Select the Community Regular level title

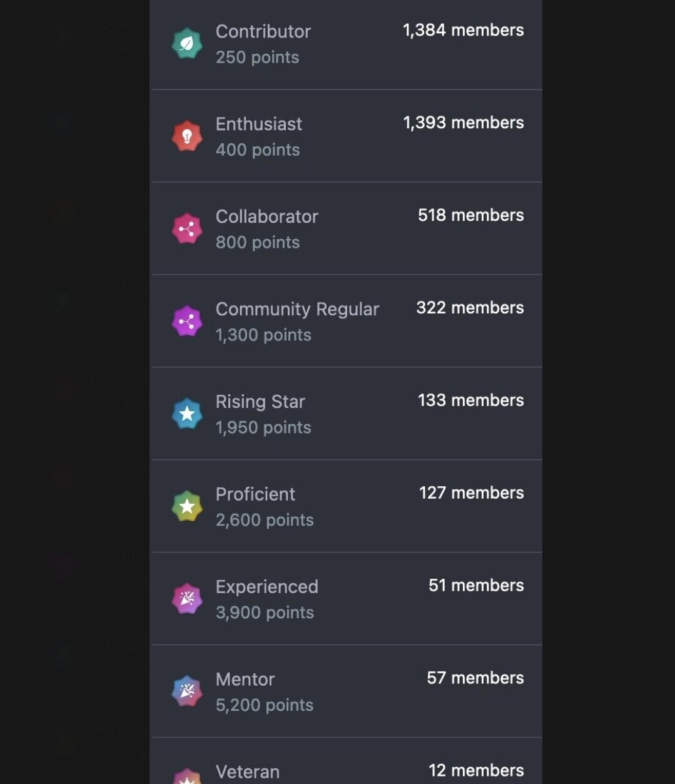pos(297,309)
